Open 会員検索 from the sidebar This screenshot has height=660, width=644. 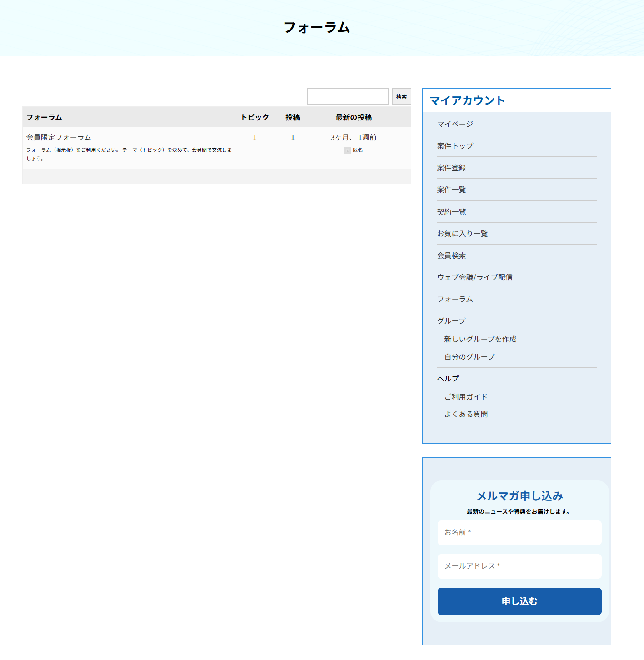coord(452,255)
